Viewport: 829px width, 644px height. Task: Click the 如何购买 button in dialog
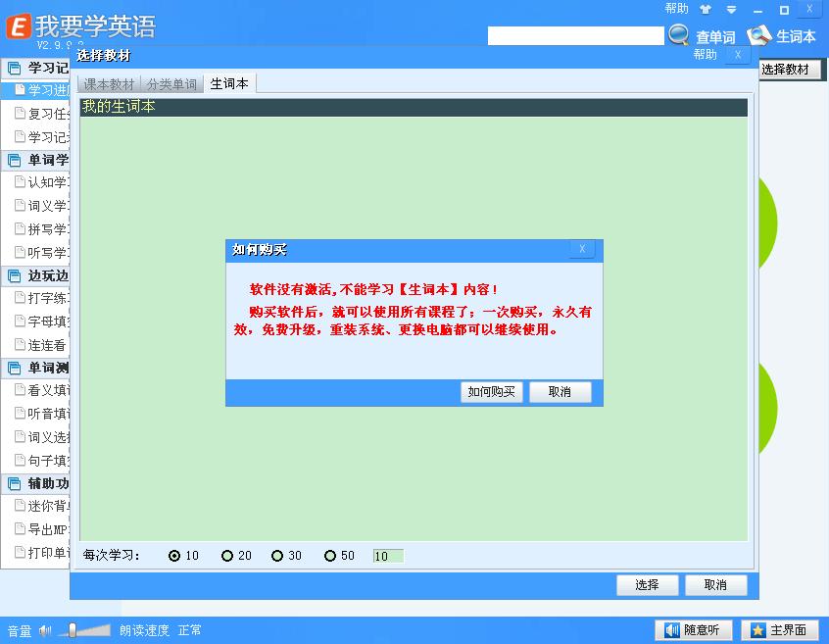491,392
